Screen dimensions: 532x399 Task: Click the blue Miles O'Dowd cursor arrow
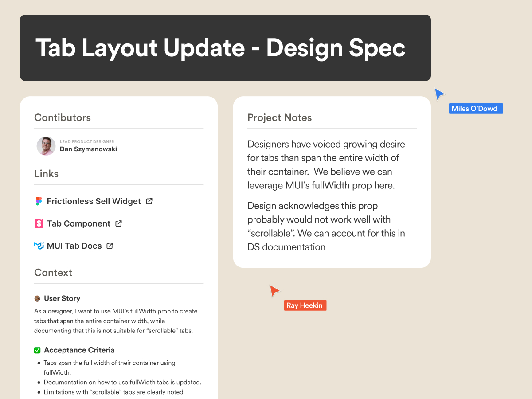[439, 94]
